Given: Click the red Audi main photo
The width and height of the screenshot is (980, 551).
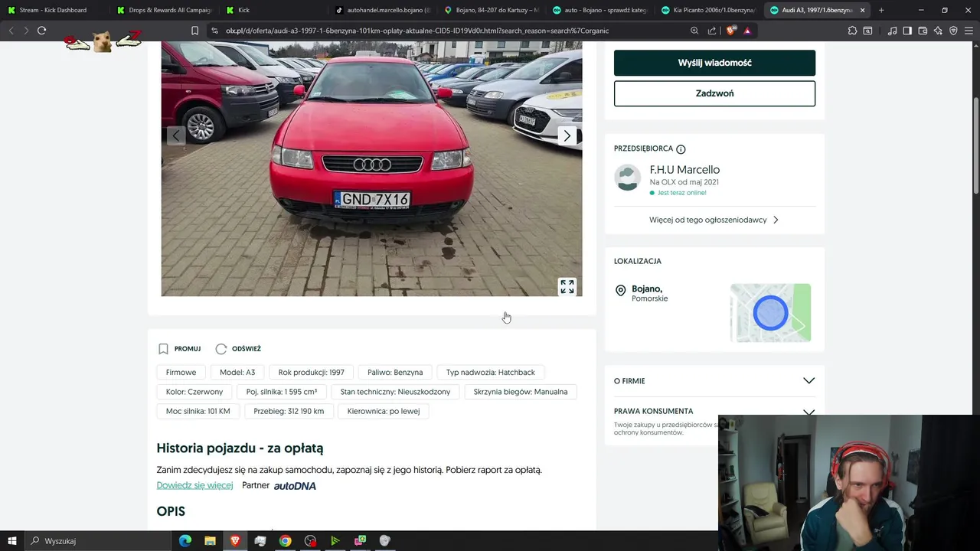Looking at the screenshot, I should tap(371, 168).
